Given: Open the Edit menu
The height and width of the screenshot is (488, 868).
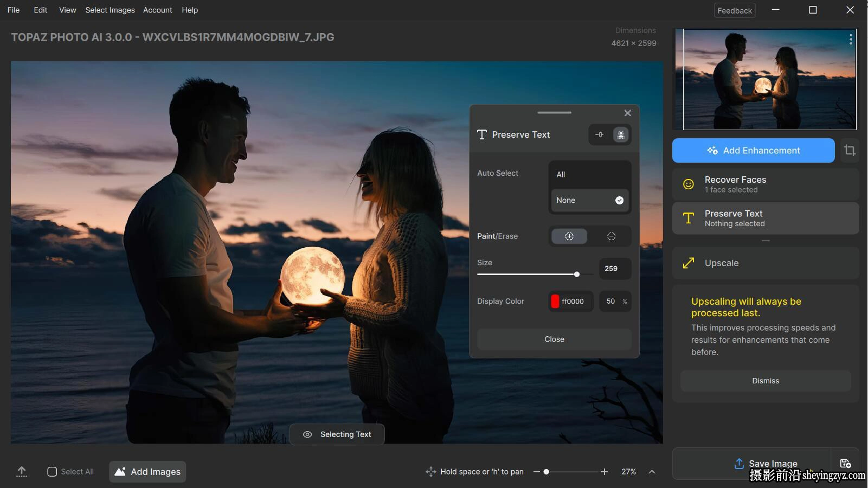Looking at the screenshot, I should [x=40, y=10].
